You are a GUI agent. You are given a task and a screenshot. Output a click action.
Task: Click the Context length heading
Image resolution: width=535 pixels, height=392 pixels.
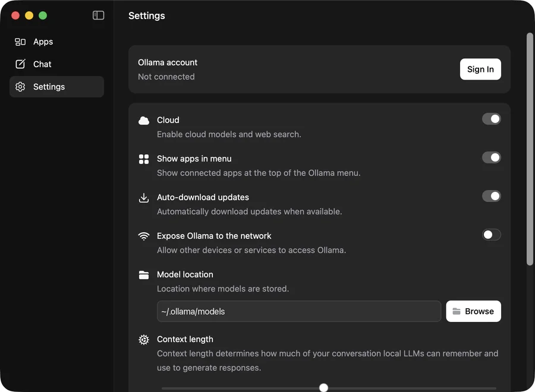[x=185, y=339]
